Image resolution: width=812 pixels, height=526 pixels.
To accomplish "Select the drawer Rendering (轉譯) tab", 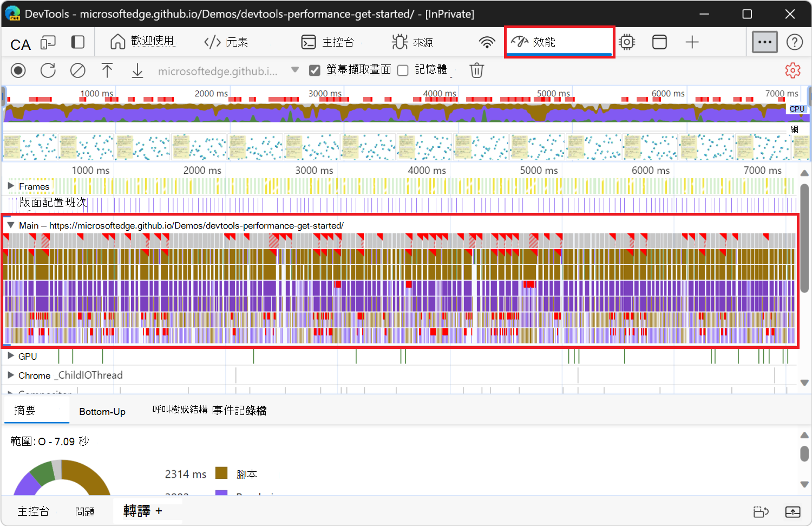I will point(137,511).
